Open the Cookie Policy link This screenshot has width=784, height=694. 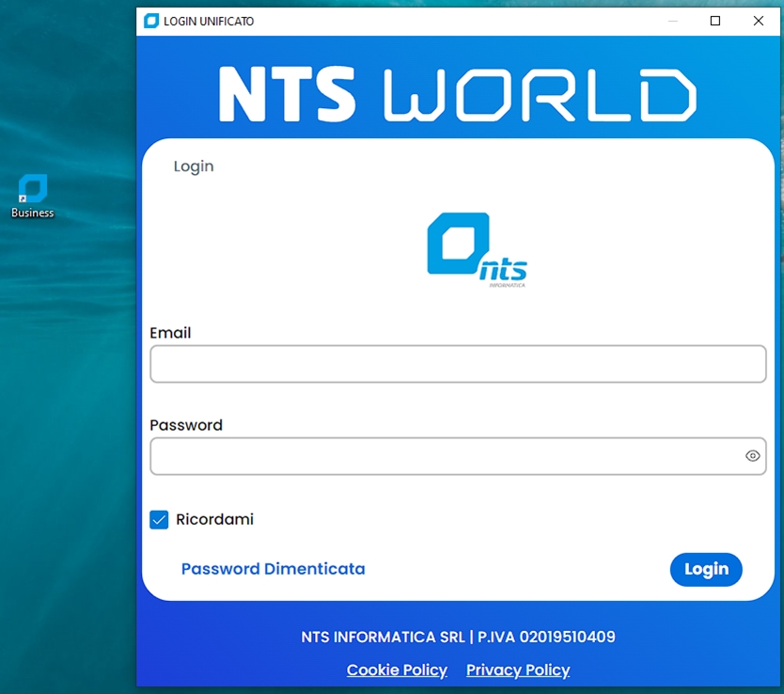397,670
